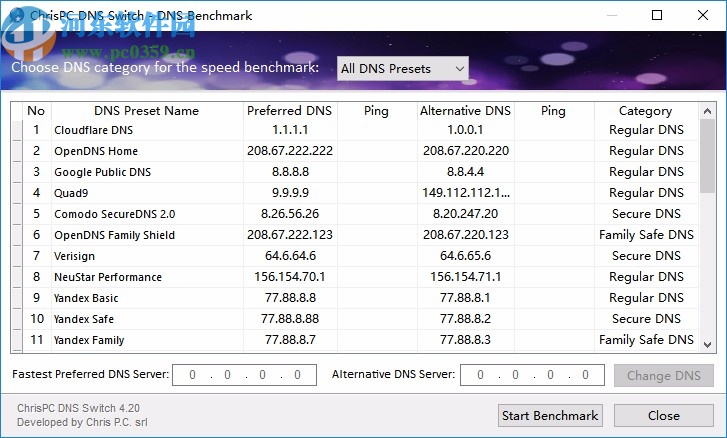Click the Close button at bottom
The image size is (727, 438).
663,415
